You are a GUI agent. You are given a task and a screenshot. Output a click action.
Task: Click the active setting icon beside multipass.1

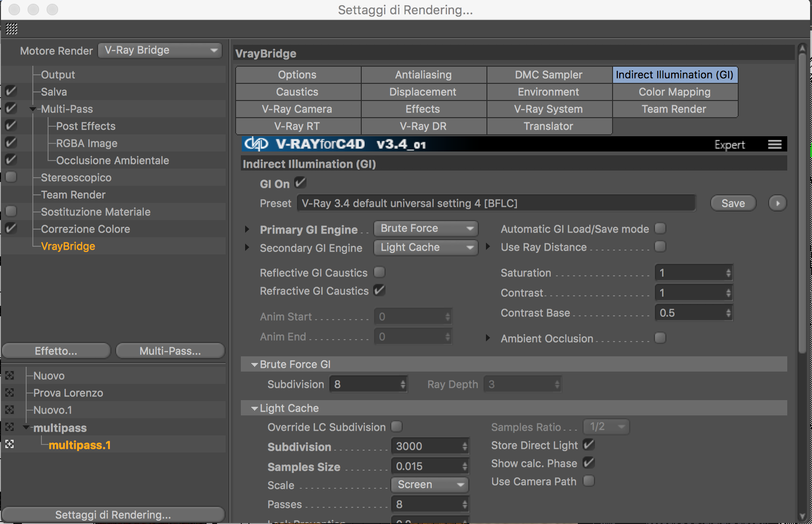click(10, 444)
